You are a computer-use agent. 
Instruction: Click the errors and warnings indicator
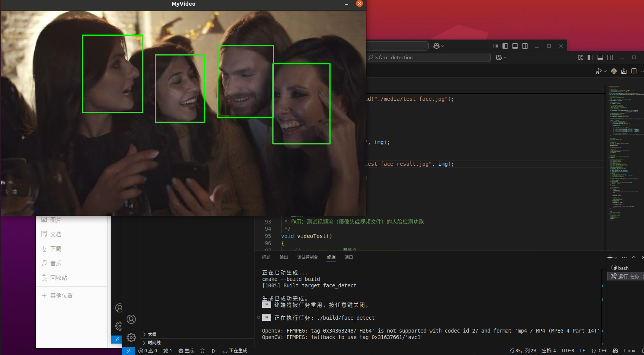click(x=148, y=351)
